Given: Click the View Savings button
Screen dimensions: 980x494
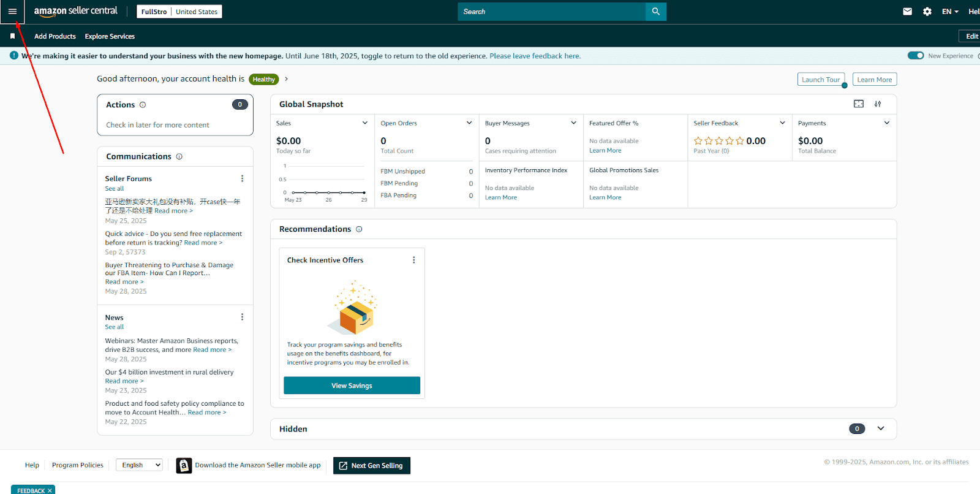Looking at the screenshot, I should point(352,386).
